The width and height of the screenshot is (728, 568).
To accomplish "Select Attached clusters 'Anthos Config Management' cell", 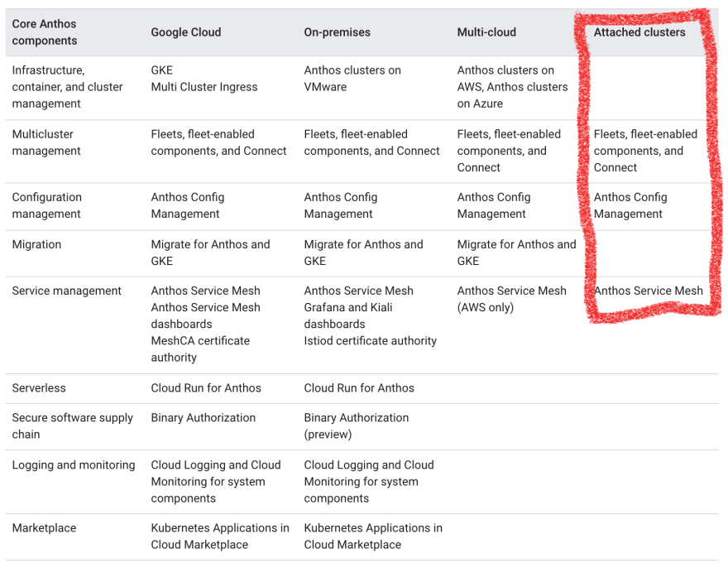I will 630,205.
